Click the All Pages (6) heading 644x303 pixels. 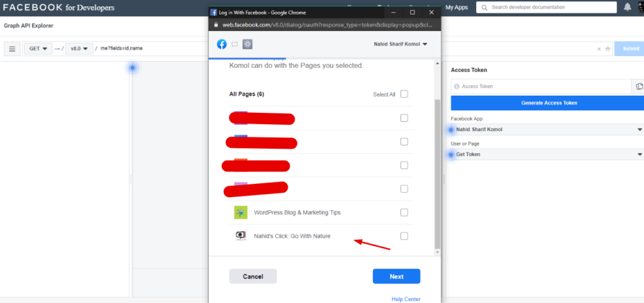[x=247, y=94]
